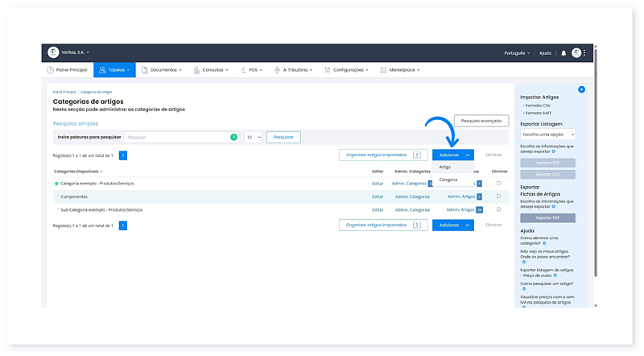Open the results-per-page dropdown showing 10
The image size is (644, 356).
point(253,138)
